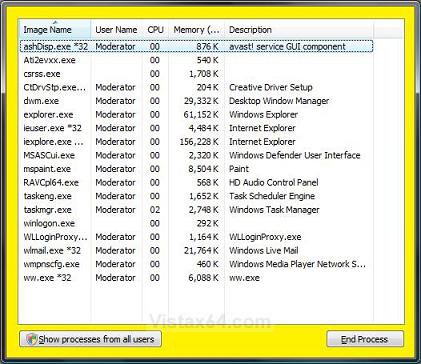The height and width of the screenshot is (364, 421).
Task: Select the MSASCui.exe process
Action: [196, 156]
